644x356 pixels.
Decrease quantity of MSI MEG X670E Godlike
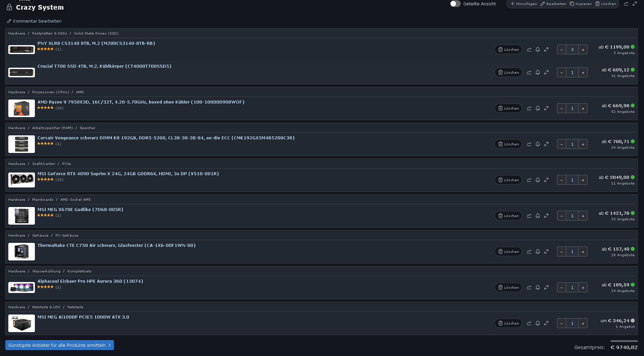tap(562, 216)
